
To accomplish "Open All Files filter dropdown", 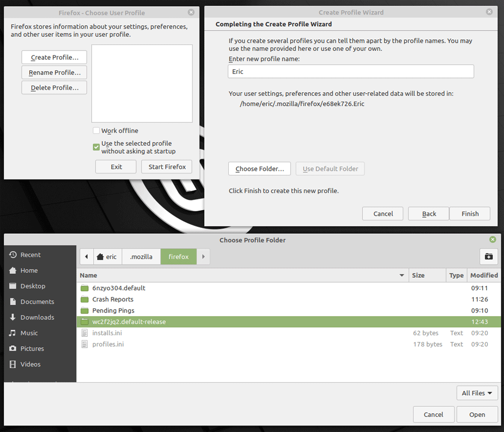I will click(x=477, y=393).
